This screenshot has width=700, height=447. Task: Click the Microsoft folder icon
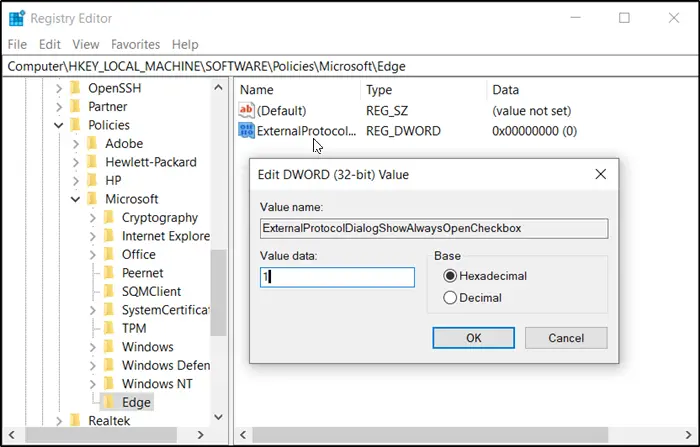(92, 199)
